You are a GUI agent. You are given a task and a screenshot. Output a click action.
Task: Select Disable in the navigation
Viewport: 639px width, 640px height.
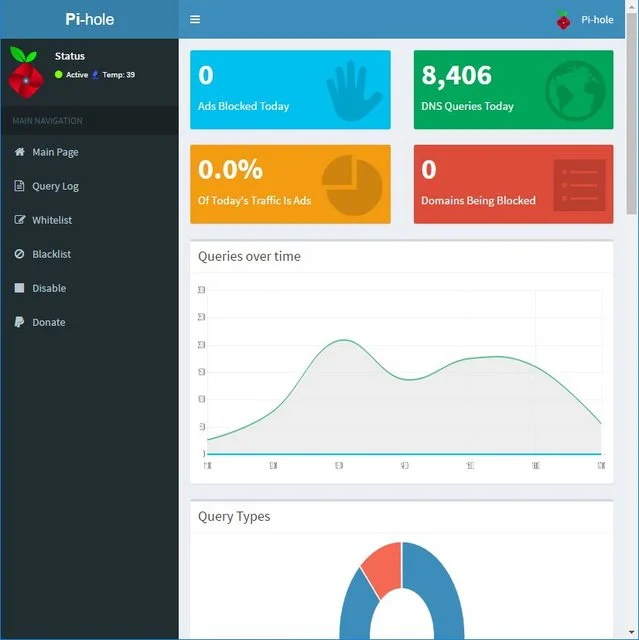tap(49, 288)
